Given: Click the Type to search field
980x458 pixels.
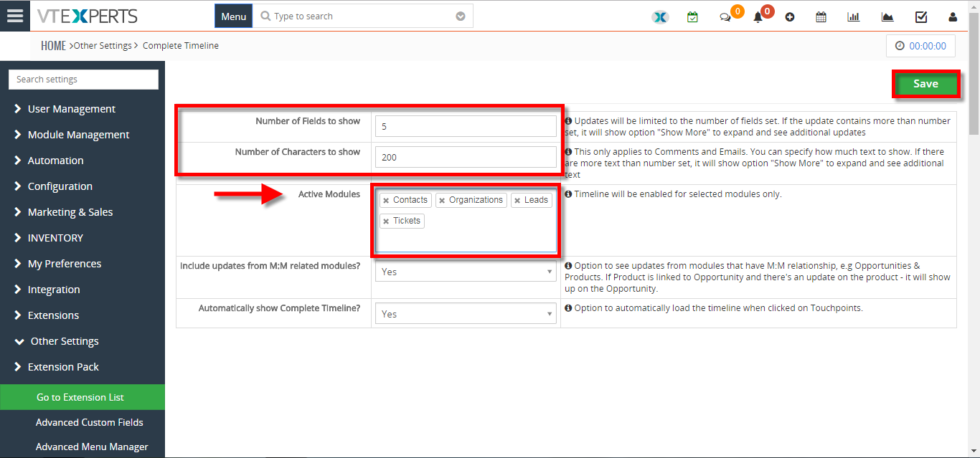Looking at the screenshot, I should pos(363,16).
